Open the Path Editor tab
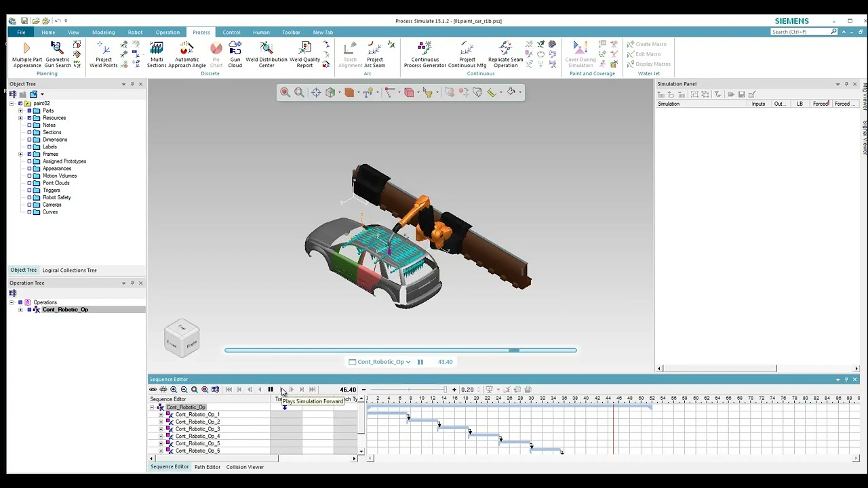 coord(208,467)
